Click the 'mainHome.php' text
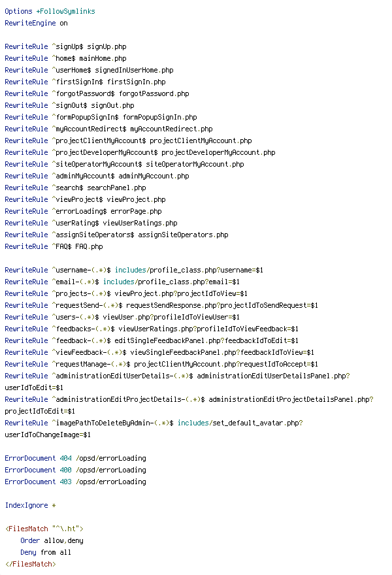 103,58
